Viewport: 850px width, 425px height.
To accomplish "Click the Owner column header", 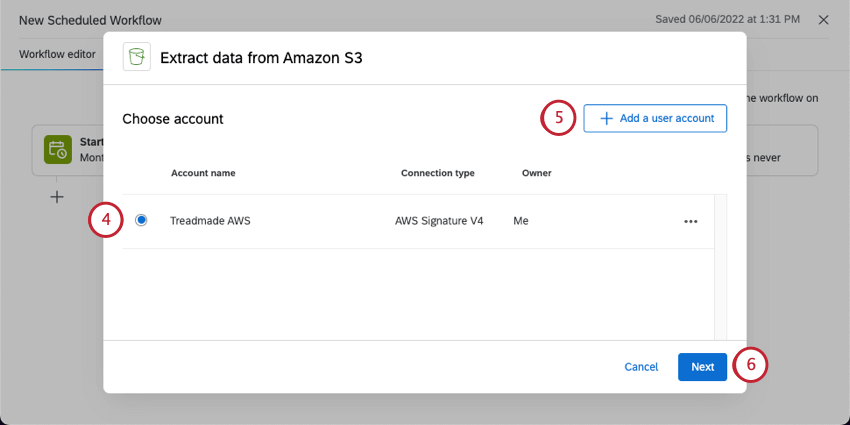I will click(x=536, y=173).
